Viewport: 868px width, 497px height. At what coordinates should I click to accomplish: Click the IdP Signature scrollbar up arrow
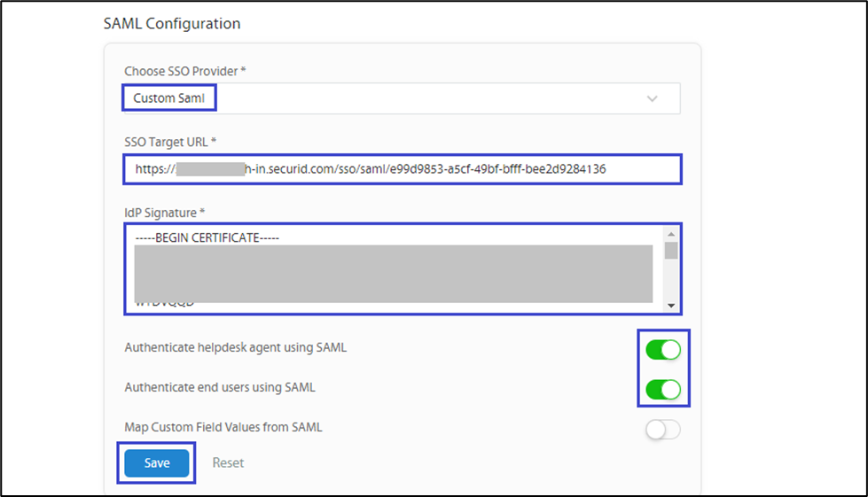click(x=671, y=234)
